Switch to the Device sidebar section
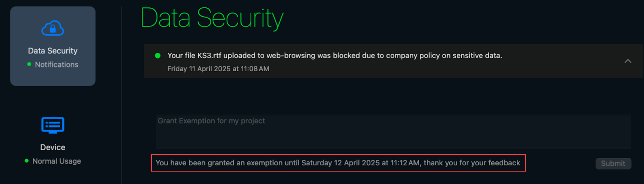The image size is (644, 184). click(x=53, y=147)
